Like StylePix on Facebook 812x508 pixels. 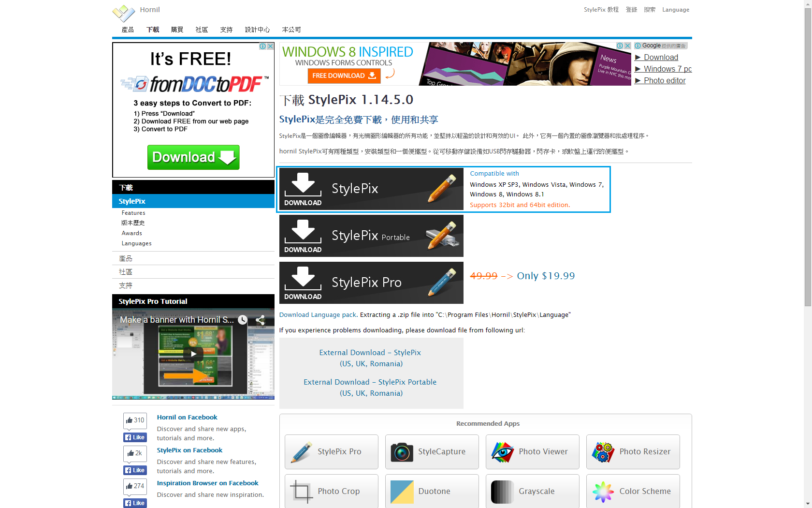(x=135, y=470)
